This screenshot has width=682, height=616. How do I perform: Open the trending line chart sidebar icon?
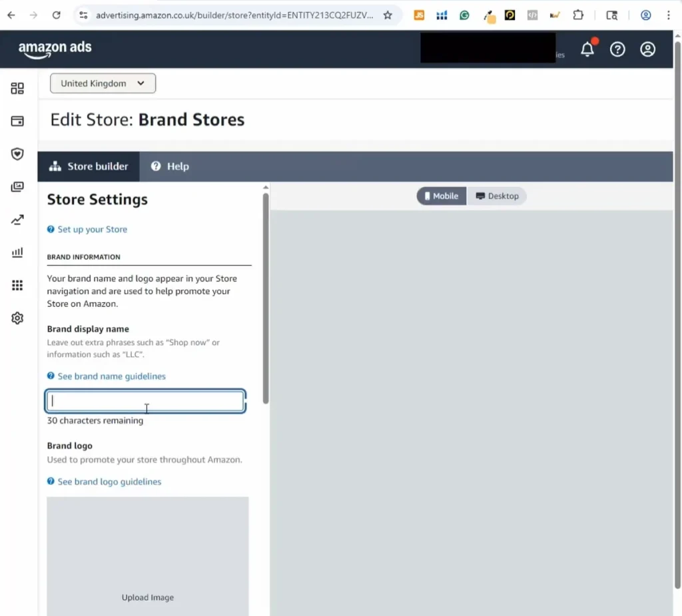pos(17,220)
